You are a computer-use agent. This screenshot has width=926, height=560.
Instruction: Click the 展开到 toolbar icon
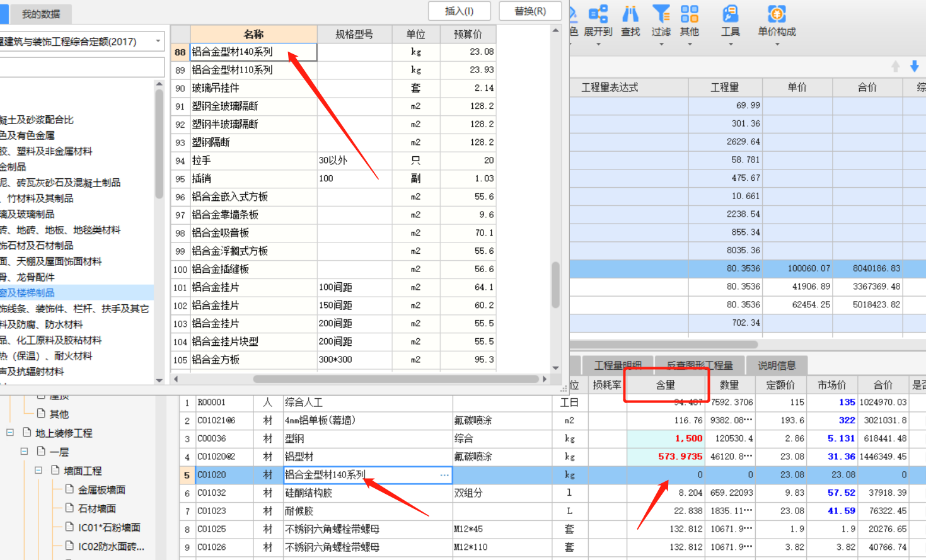(598, 14)
